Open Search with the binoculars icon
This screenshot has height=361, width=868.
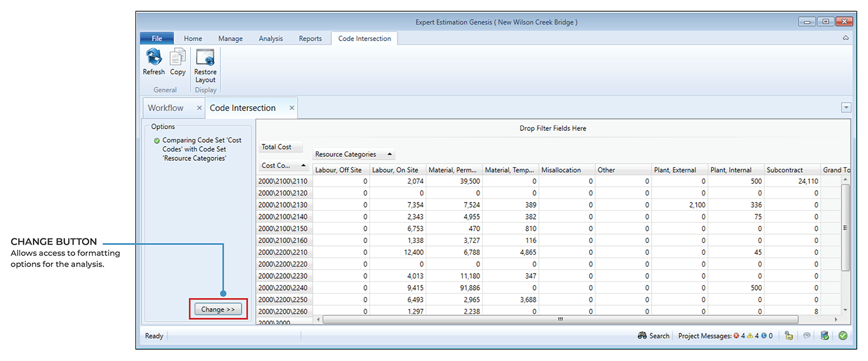(642, 336)
